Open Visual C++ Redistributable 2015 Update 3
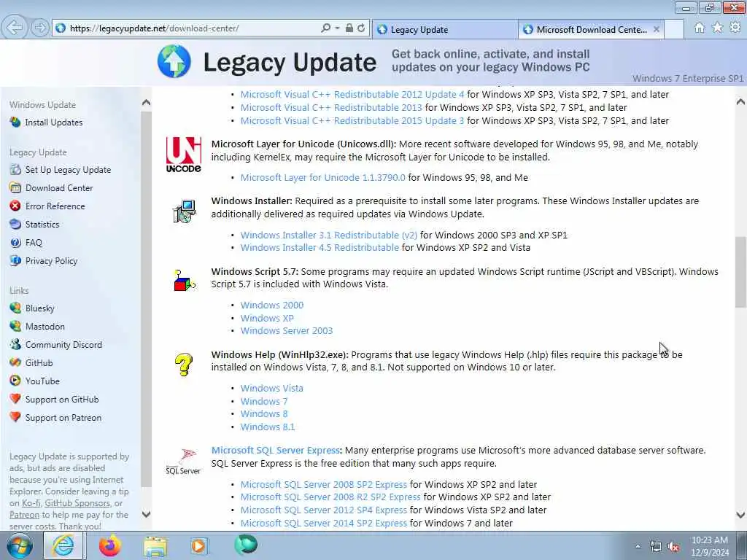This screenshot has height=560, width=747. tap(352, 120)
